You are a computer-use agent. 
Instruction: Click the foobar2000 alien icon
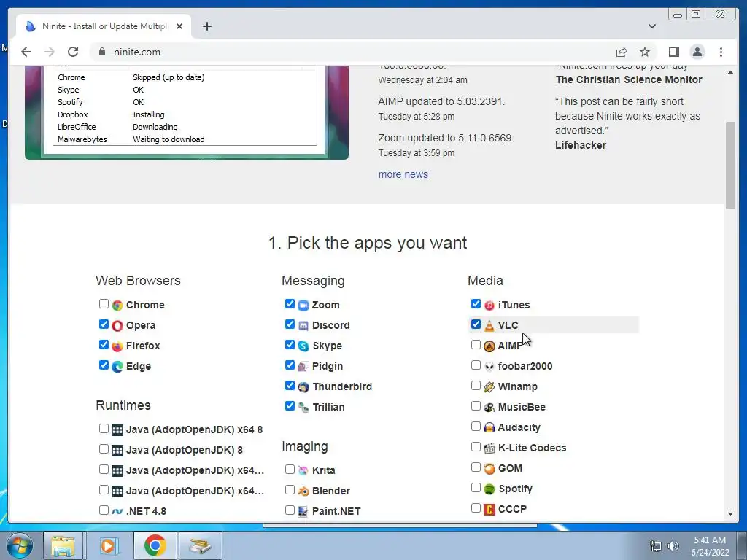[x=489, y=367]
